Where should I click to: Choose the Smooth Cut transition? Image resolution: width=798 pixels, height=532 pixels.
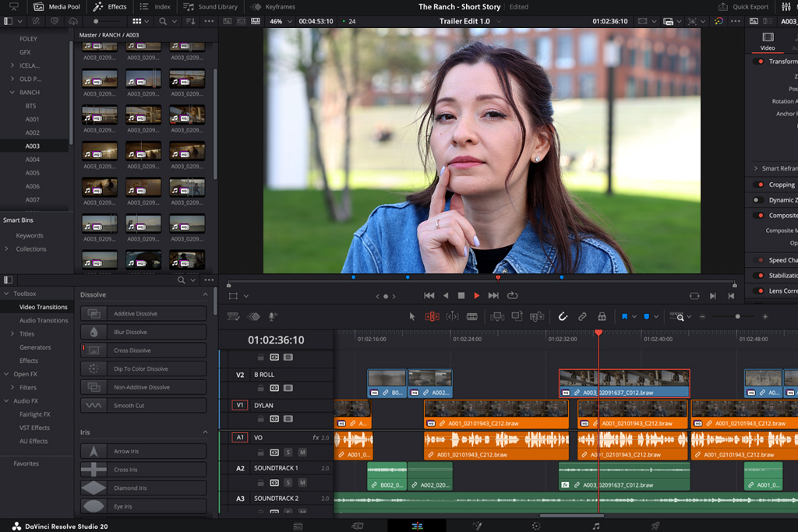click(x=143, y=405)
